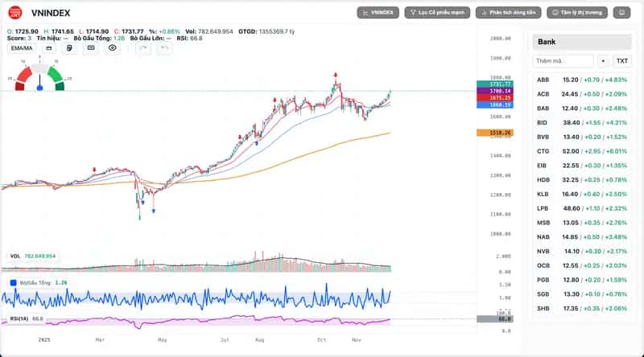
Task: Toggle the EMA/MA indicator button
Action: click(x=21, y=48)
